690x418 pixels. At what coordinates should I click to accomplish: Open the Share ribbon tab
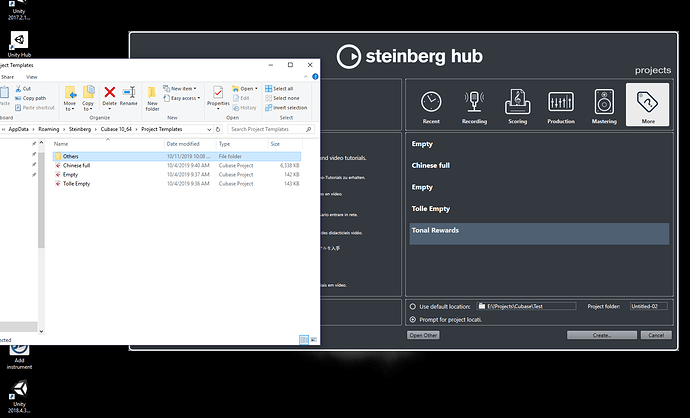point(7,77)
